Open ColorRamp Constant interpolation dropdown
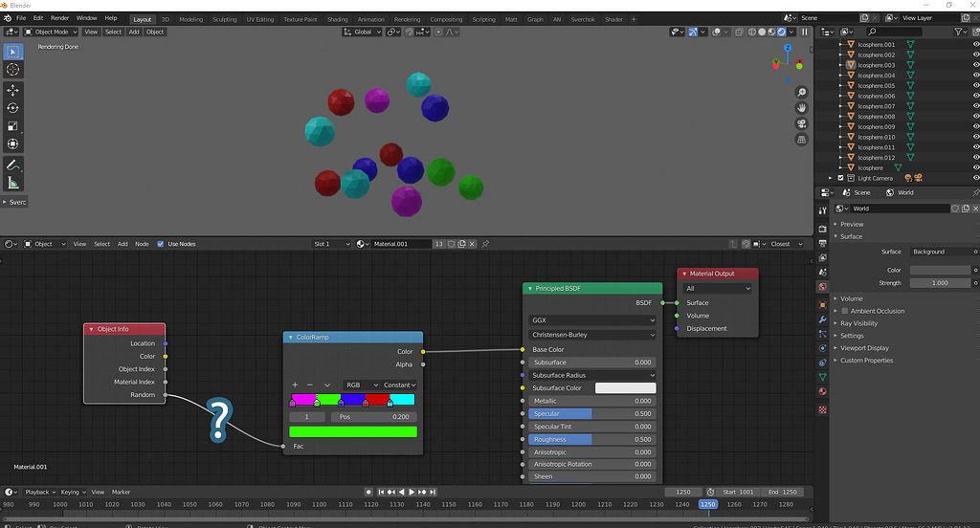This screenshot has width=980, height=528. 399,385
